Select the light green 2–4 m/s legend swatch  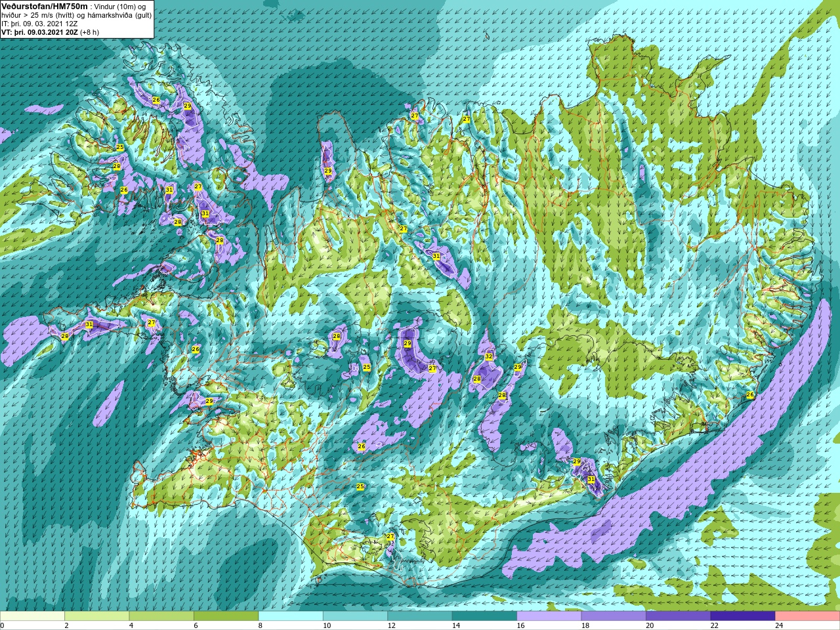pos(97,616)
